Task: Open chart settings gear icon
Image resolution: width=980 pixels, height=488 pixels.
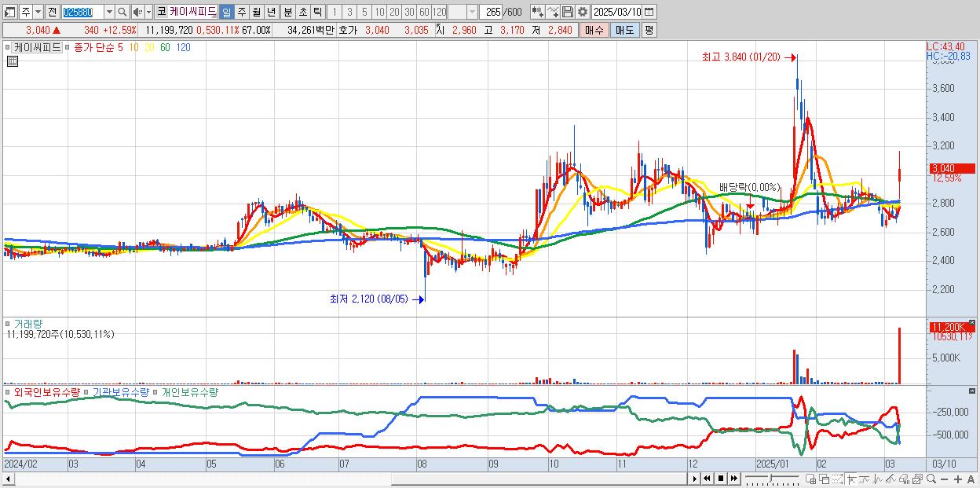Action: 583,12
